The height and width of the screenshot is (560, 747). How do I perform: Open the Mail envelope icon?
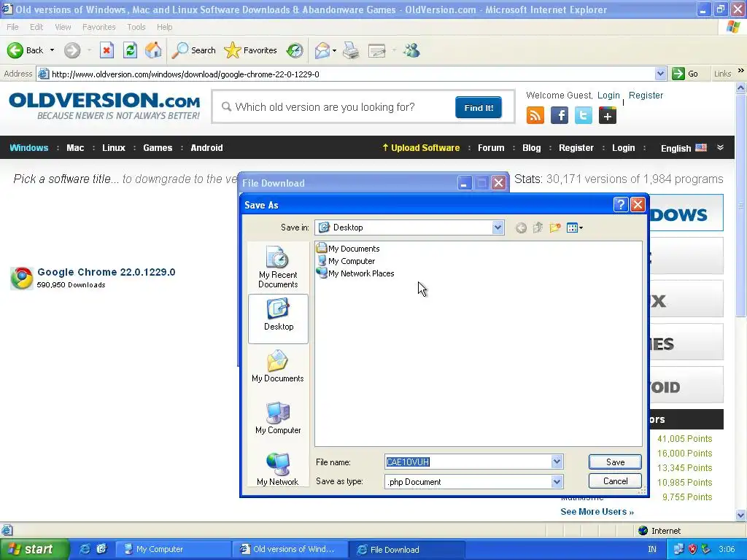coord(322,50)
